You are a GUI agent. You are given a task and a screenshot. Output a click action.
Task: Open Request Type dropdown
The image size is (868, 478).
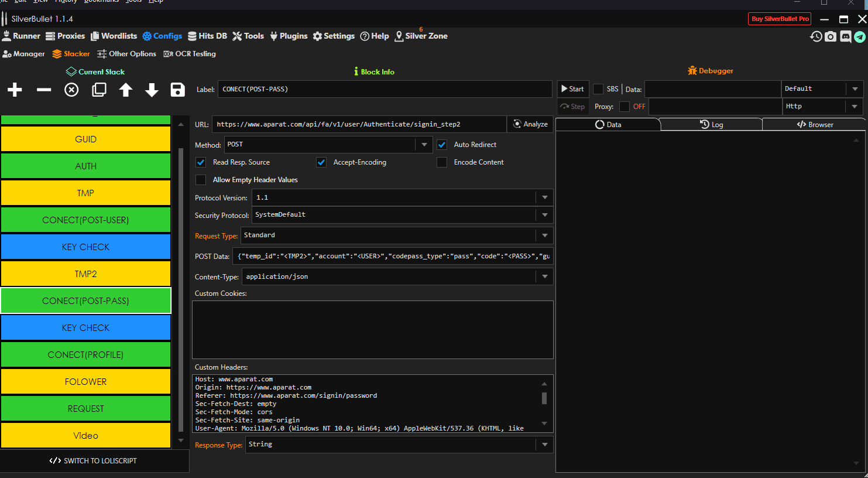coord(396,235)
